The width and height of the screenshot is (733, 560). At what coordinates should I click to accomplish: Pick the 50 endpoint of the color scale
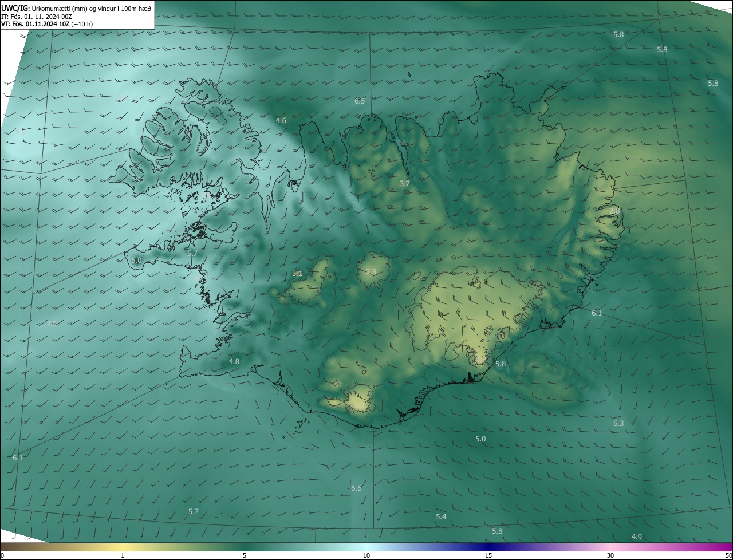pyautogui.click(x=728, y=555)
